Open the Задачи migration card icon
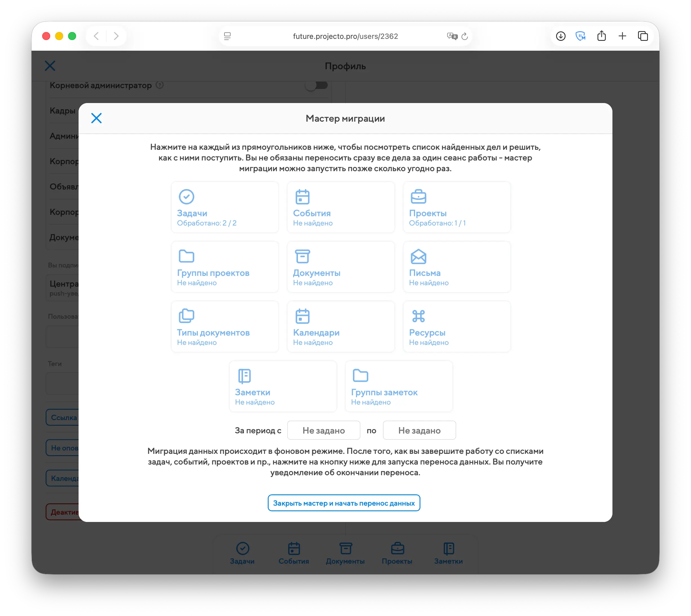Viewport: 691px width, 616px height. pyautogui.click(x=186, y=197)
